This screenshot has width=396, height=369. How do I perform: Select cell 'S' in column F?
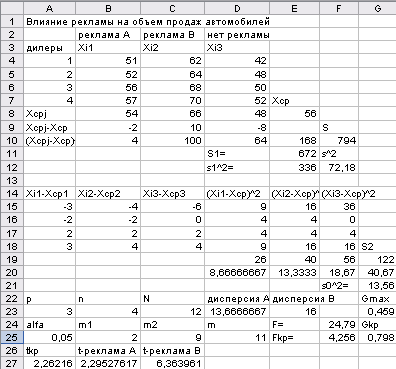[339, 127]
